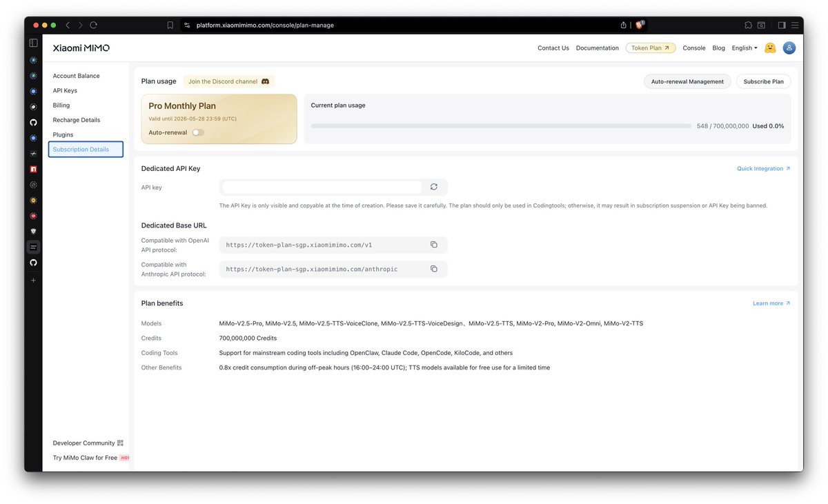Viewport: 828px width, 504px height.
Task: Open Developer Community link
Action: coord(83,443)
